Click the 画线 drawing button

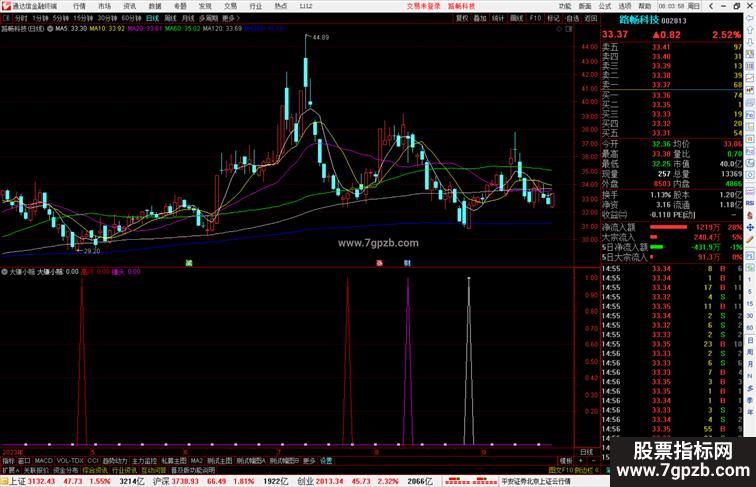coord(516,18)
